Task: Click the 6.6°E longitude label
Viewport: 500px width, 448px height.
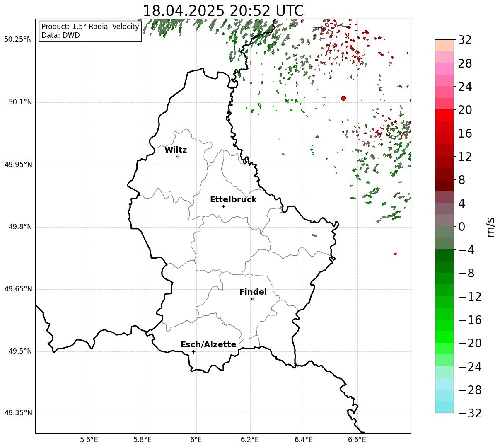Action: [x=357, y=440]
